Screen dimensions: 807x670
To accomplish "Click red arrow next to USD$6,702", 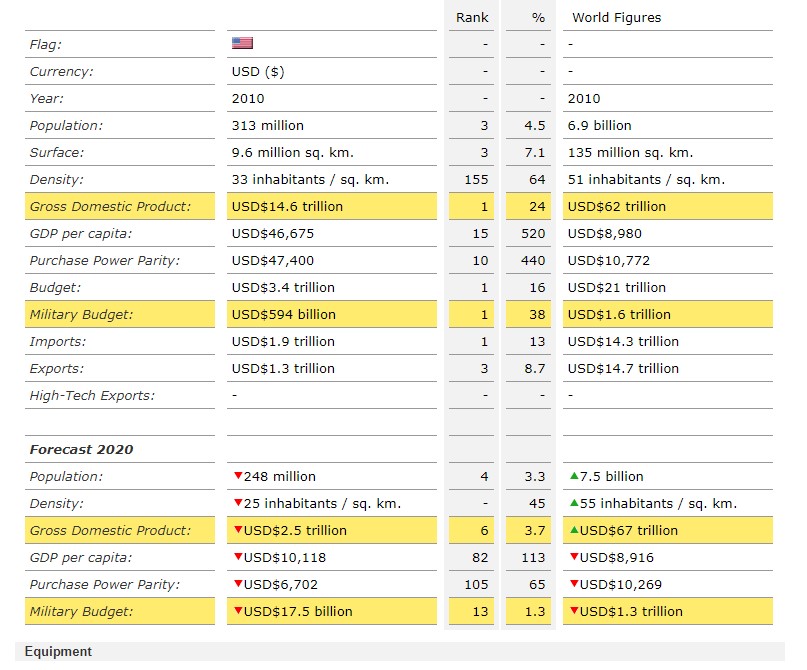I will pos(237,584).
